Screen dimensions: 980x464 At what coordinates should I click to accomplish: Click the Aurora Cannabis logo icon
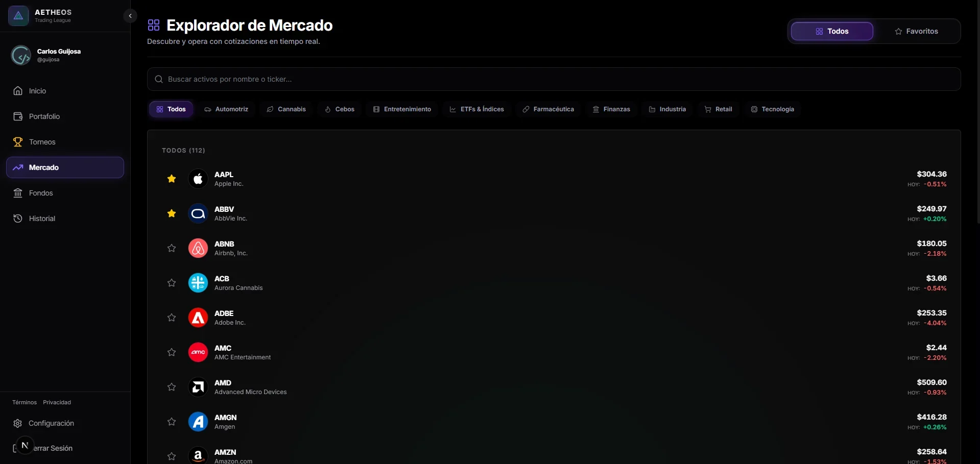[198, 283]
